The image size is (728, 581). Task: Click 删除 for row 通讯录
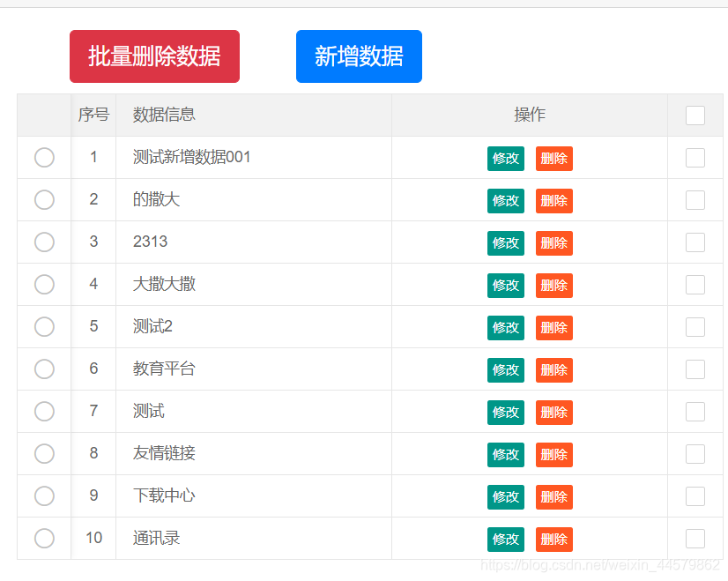pyautogui.click(x=553, y=540)
